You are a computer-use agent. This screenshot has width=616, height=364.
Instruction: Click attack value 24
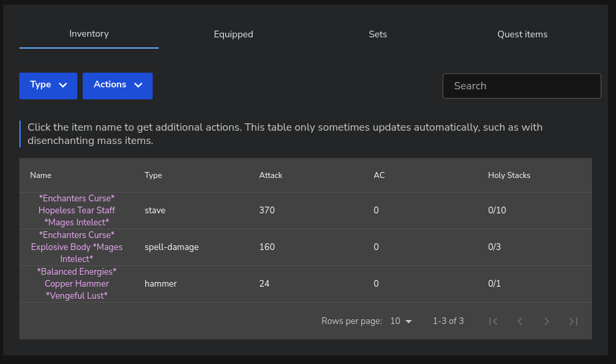coord(265,283)
